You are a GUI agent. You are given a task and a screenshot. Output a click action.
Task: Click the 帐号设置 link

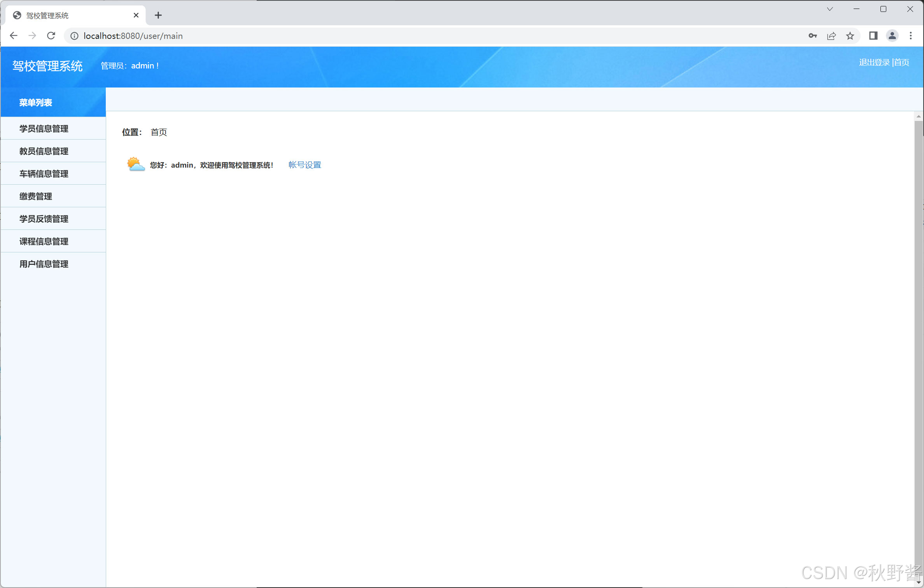[x=305, y=165]
